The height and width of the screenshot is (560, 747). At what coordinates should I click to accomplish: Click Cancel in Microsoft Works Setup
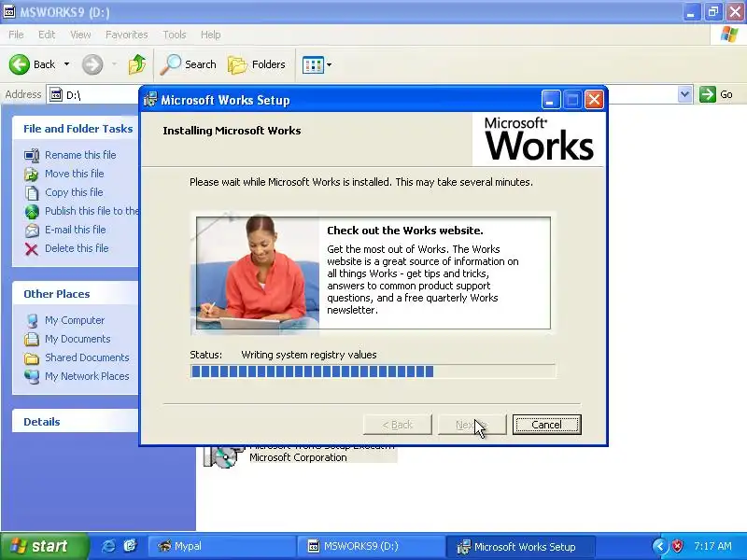click(546, 425)
